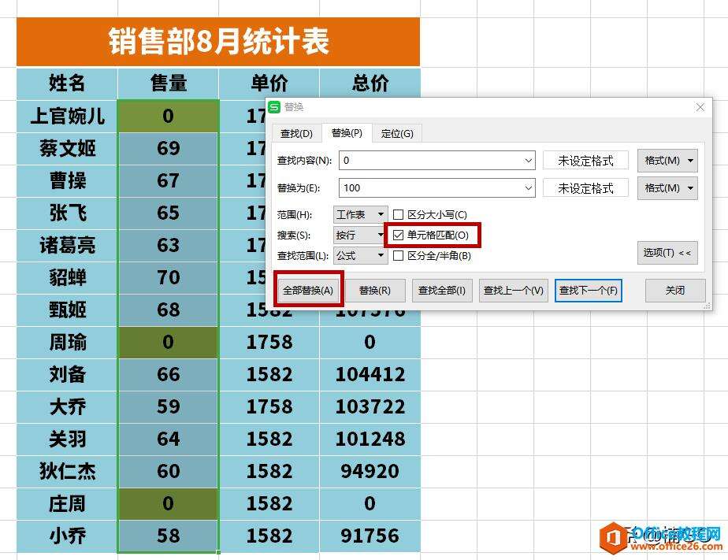Select 周瑜's unit price cell 1758
This screenshot has width=728, height=560.
pyautogui.click(x=269, y=342)
